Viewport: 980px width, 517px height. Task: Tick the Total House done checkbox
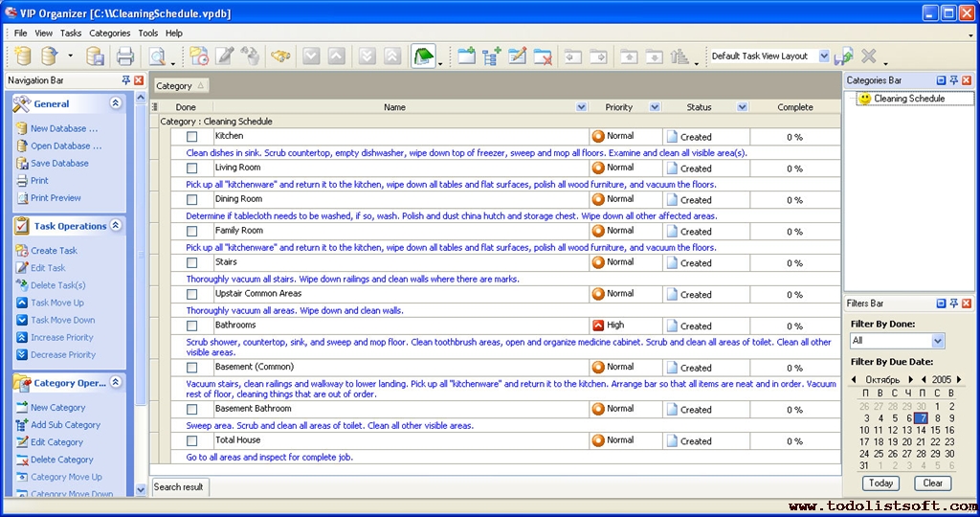tap(191, 441)
